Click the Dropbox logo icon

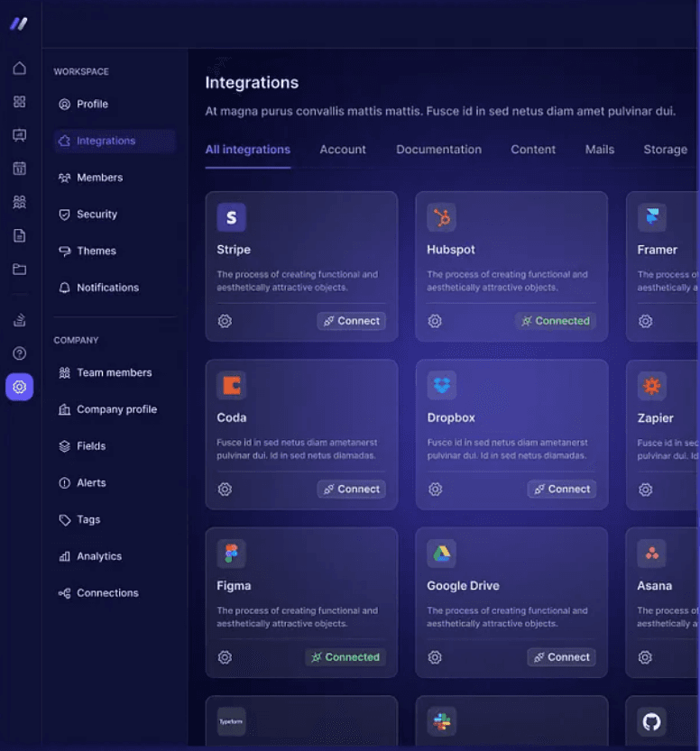pyautogui.click(x=442, y=385)
